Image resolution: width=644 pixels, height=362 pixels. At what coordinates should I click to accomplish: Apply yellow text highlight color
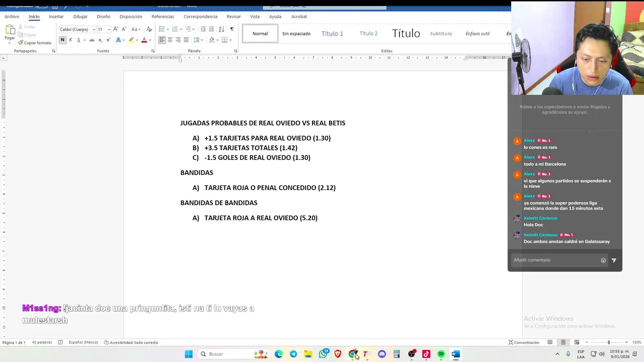131,40
